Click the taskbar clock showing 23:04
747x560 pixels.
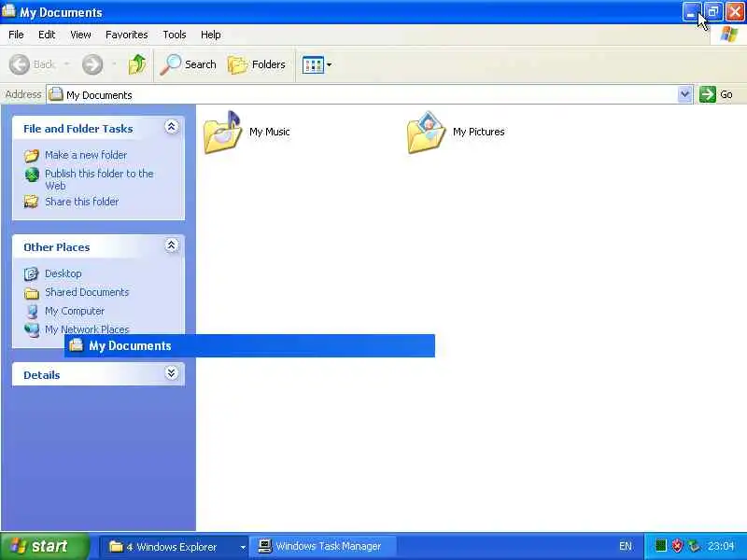pyautogui.click(x=721, y=546)
